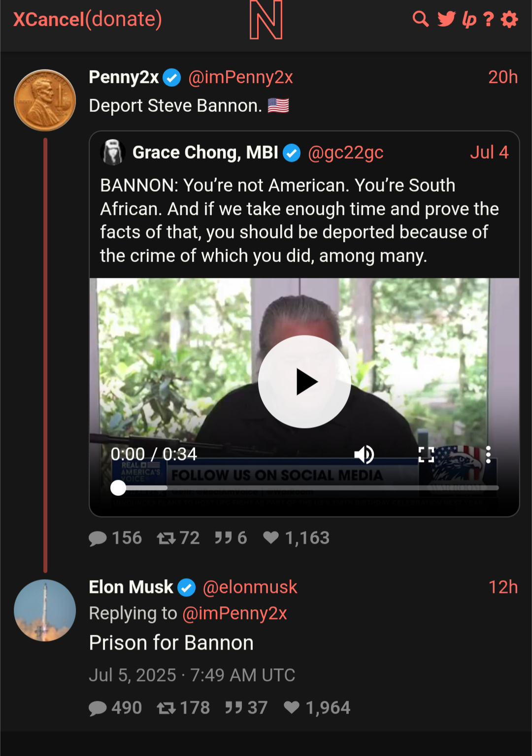Screen dimensions: 532x756
Task: Mute the video volume speaker
Action: (x=364, y=454)
